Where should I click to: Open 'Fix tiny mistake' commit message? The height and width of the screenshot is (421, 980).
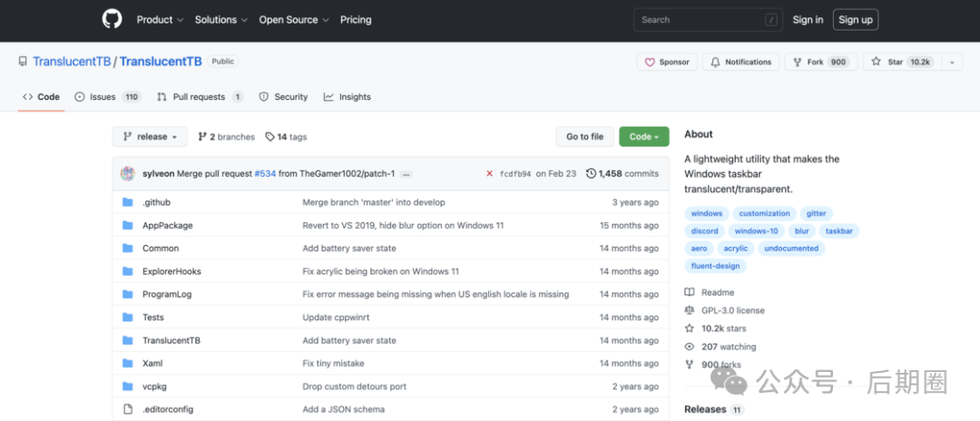[333, 364]
